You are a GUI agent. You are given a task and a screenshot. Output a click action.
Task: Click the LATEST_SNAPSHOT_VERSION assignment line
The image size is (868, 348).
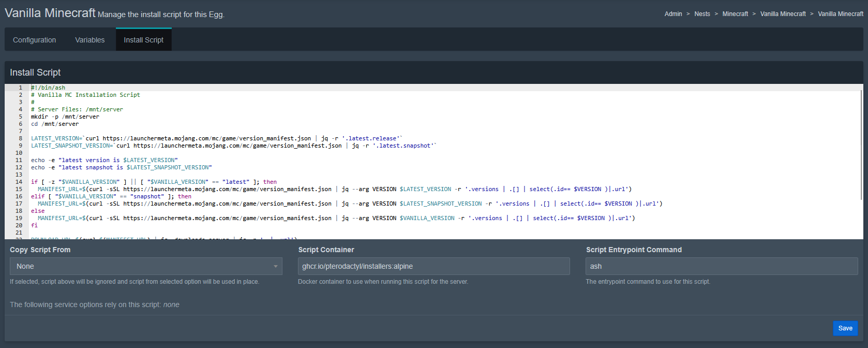click(x=234, y=146)
